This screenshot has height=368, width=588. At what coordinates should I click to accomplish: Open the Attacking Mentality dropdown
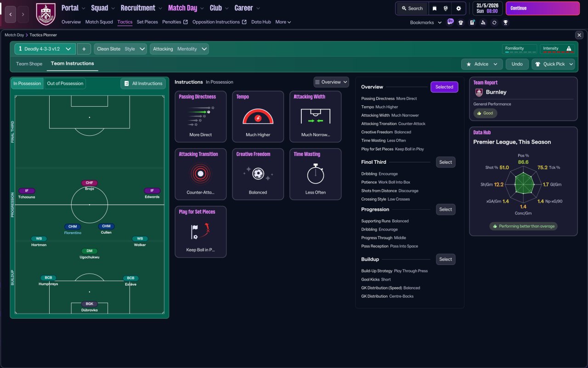[x=179, y=49]
